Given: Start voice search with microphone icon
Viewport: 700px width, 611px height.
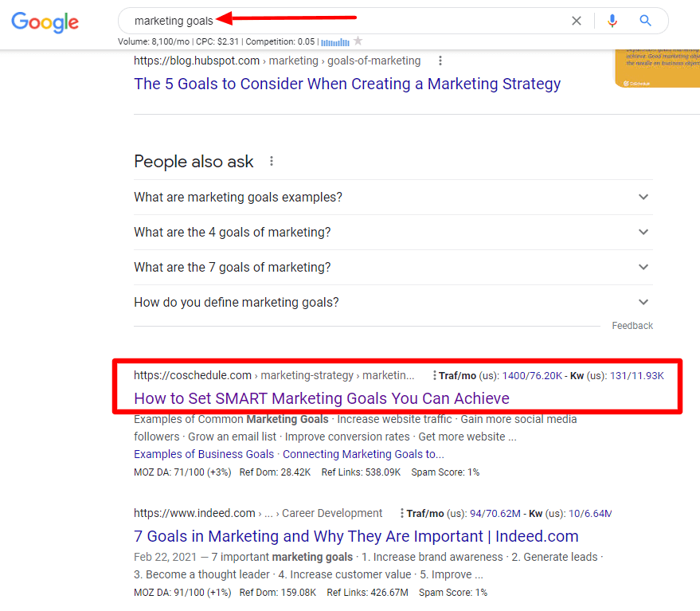Looking at the screenshot, I should tap(612, 21).
